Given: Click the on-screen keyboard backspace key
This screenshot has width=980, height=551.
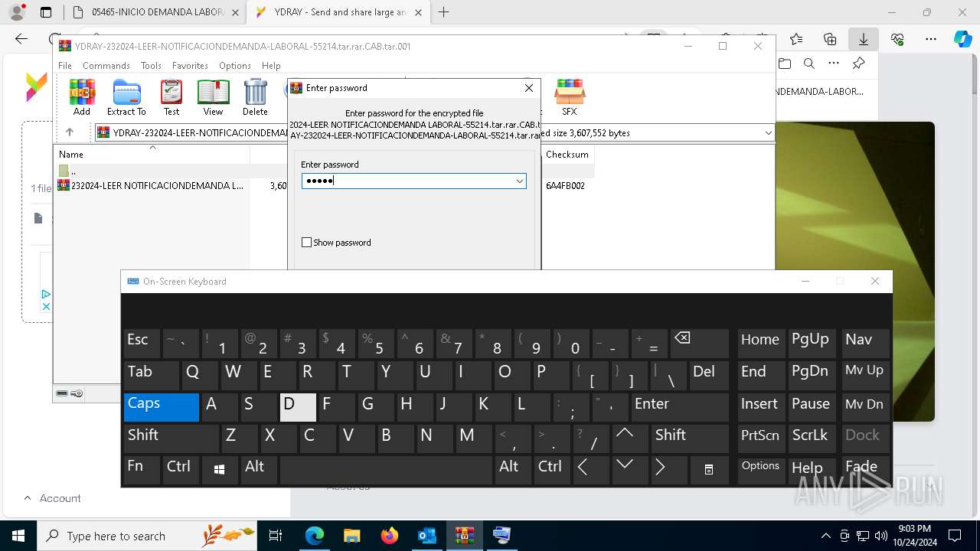Looking at the screenshot, I should coord(699,344).
